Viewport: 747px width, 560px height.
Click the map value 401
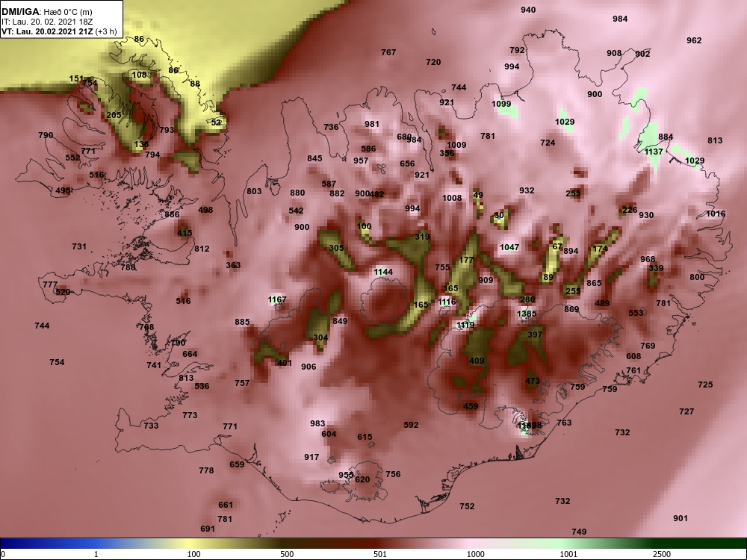point(285,363)
